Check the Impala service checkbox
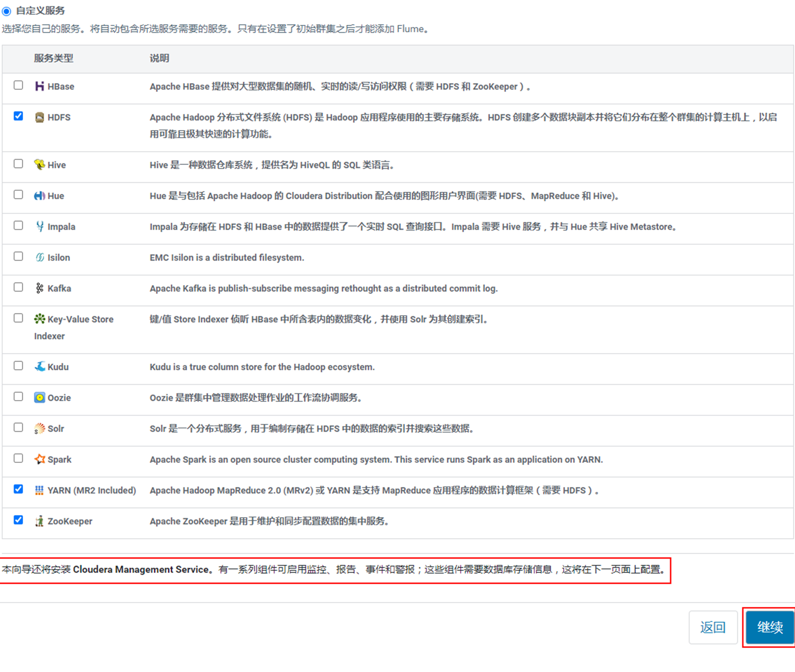Image resolution: width=795 pixels, height=672 pixels. coord(18,225)
